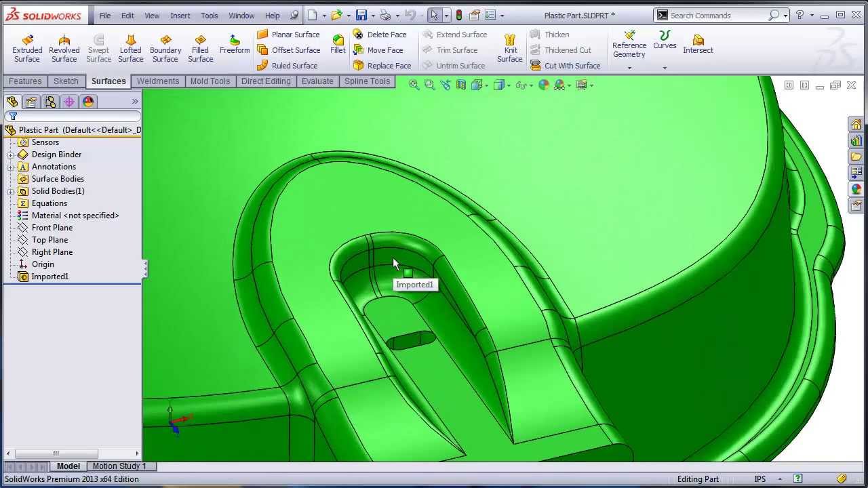
Task: Expand the Annotations tree node
Action: pos(11,167)
